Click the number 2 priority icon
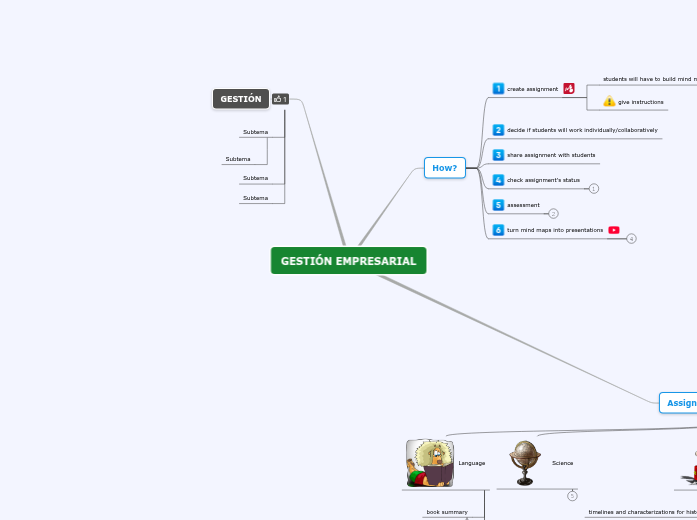The width and height of the screenshot is (697, 520). [498, 130]
